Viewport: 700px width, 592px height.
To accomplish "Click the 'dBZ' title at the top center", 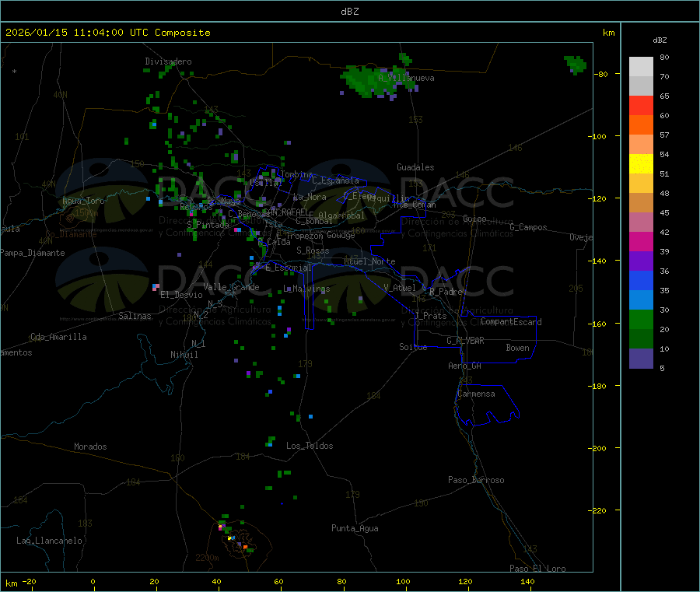I will pos(349,12).
